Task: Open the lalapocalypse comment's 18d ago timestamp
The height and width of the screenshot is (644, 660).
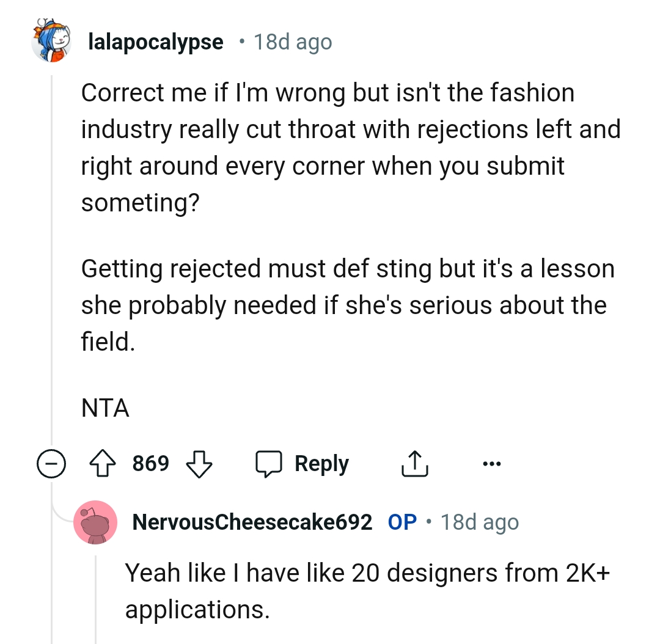Action: [x=293, y=42]
